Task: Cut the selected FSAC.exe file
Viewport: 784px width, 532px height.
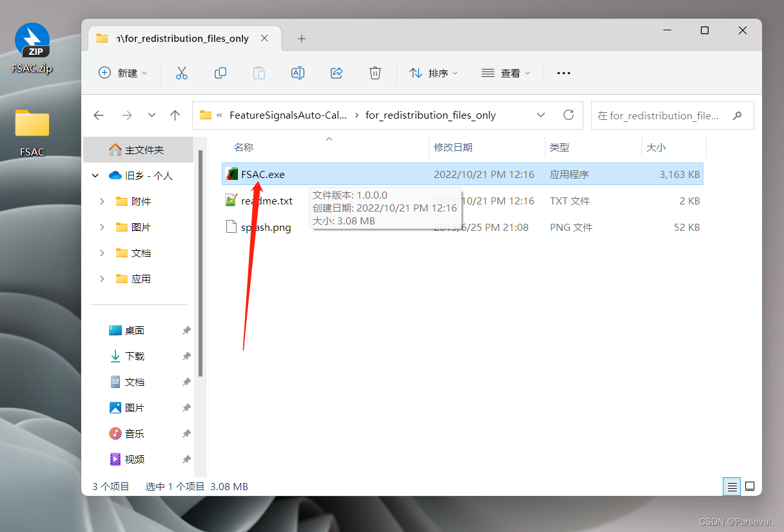Action: click(182, 73)
